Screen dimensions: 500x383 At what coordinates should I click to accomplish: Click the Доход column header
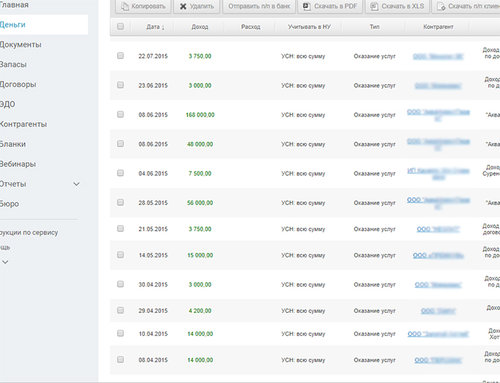coord(200,27)
